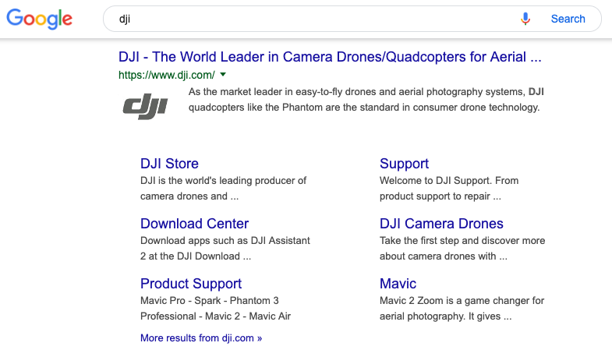
Task: Open the Support sitelink
Action: pos(404,164)
